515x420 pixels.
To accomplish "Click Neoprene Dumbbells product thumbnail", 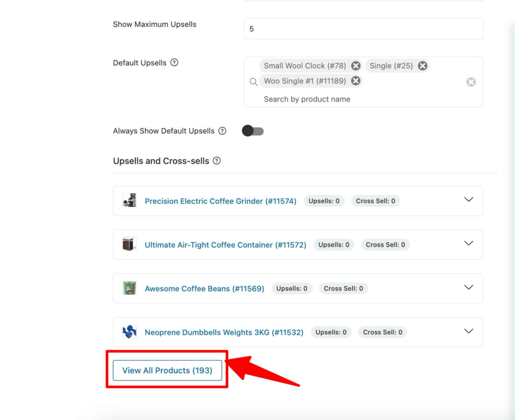I will tap(129, 332).
